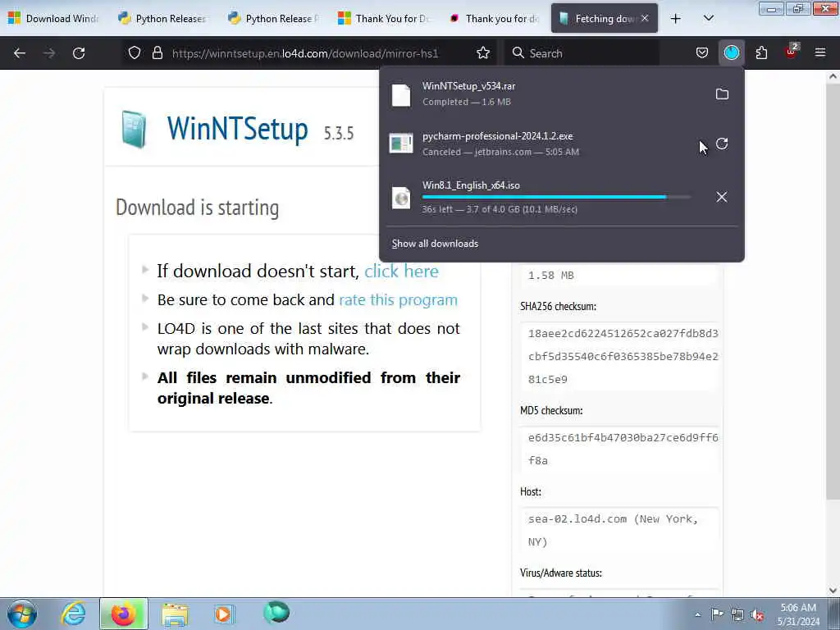840x630 pixels.
Task: Open the taskbar clock 5:06 AM
Action: (798, 614)
